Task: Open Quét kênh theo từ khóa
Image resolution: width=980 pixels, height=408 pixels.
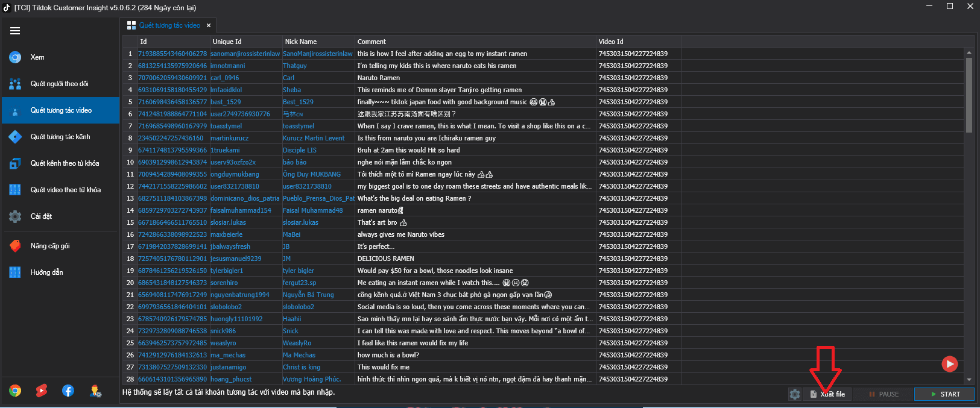Action: (60, 163)
